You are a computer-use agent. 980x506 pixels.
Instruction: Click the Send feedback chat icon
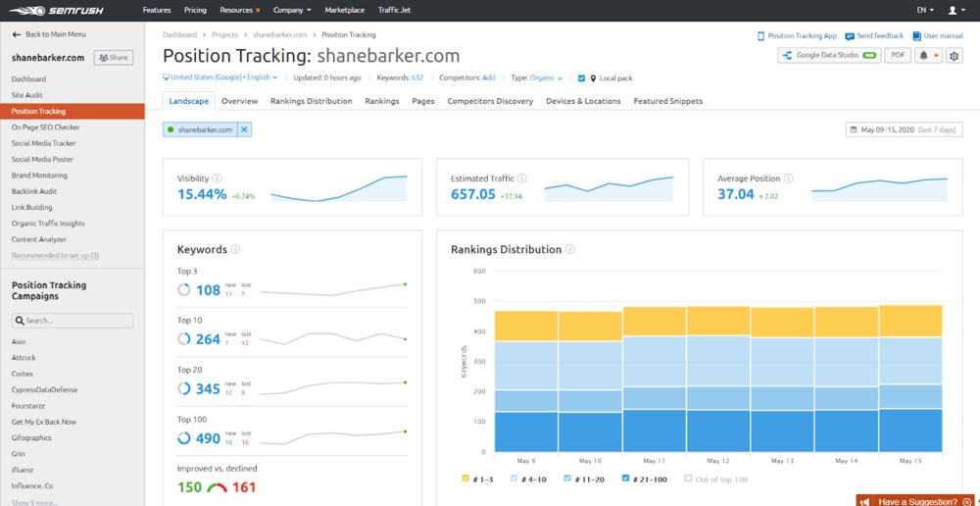pyautogui.click(x=850, y=36)
